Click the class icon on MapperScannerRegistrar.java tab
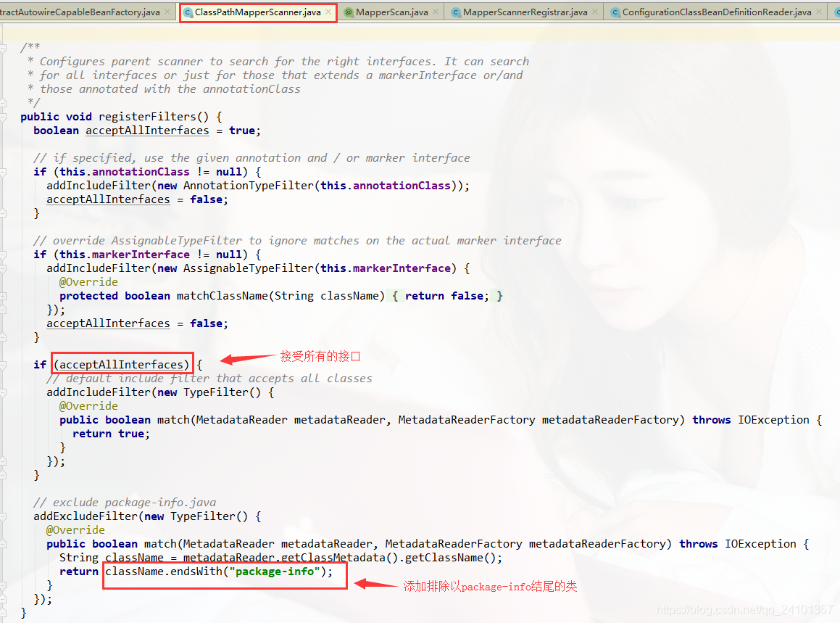 click(x=455, y=12)
